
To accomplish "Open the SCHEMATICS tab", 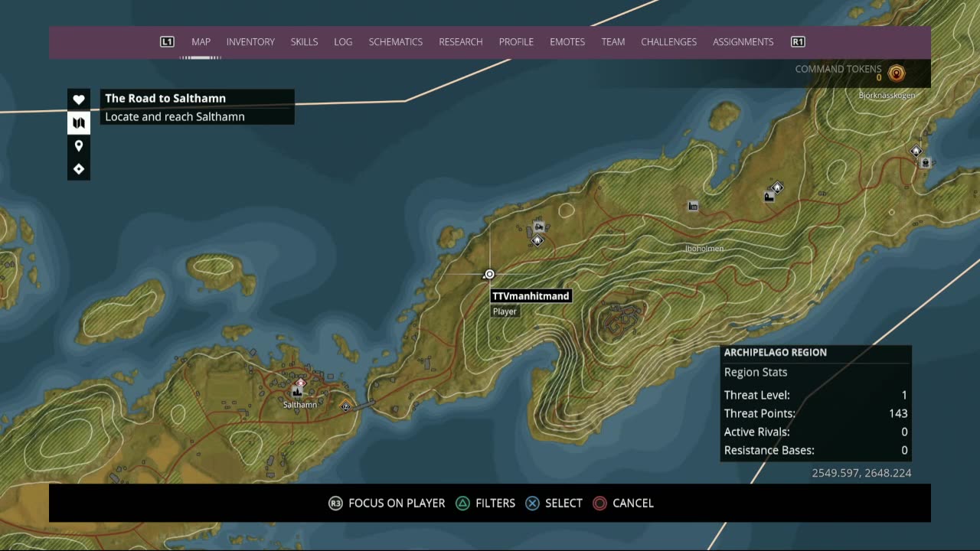I will [x=396, y=42].
